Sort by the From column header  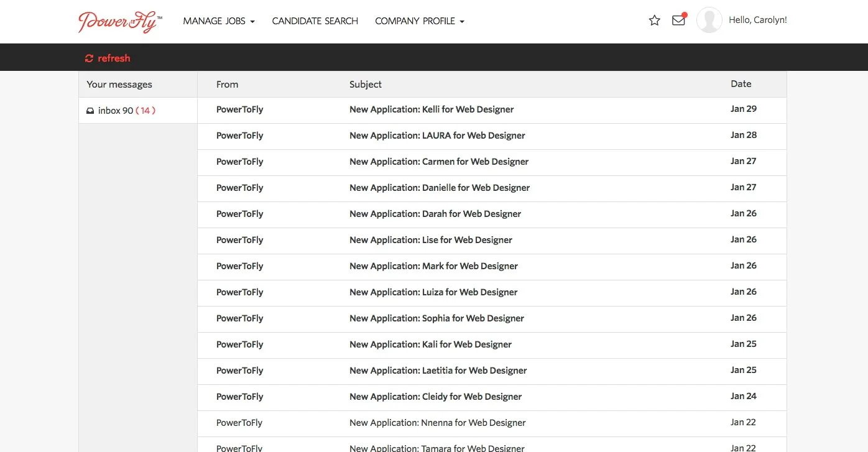coord(227,85)
